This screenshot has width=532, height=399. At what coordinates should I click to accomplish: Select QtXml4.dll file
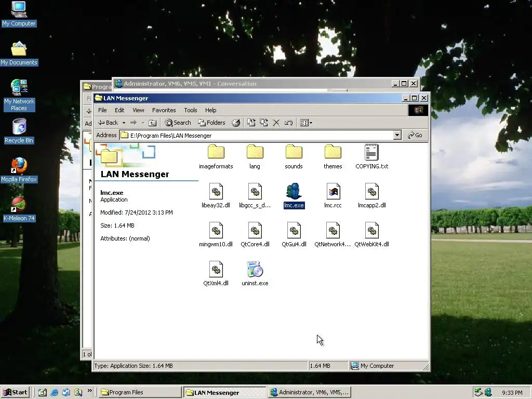tap(216, 274)
